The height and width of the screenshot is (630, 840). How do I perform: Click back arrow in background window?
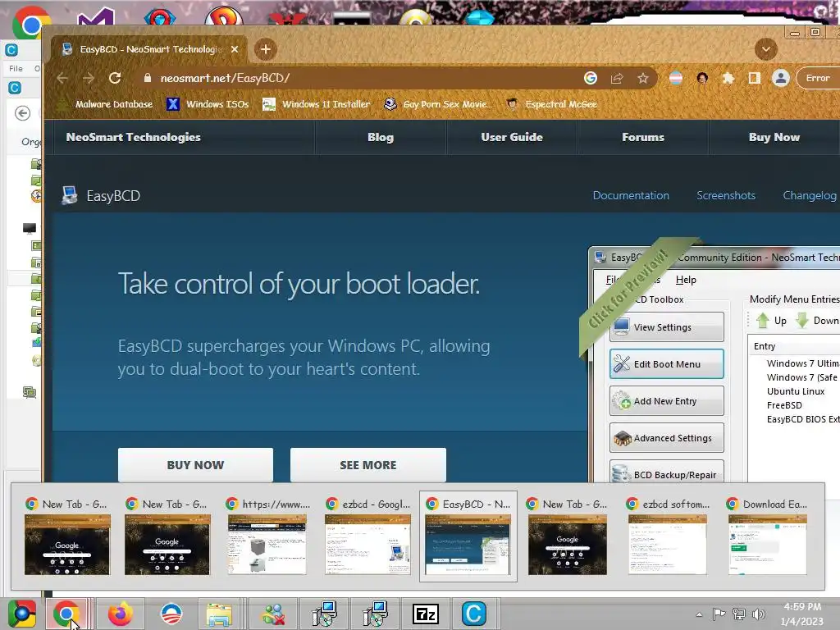[x=22, y=113]
